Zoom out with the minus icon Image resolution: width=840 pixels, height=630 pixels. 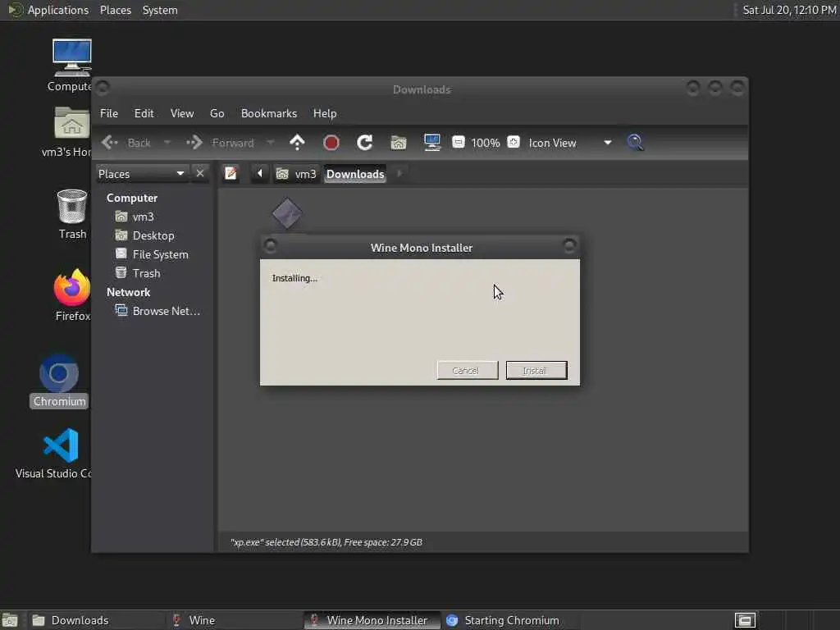458,142
